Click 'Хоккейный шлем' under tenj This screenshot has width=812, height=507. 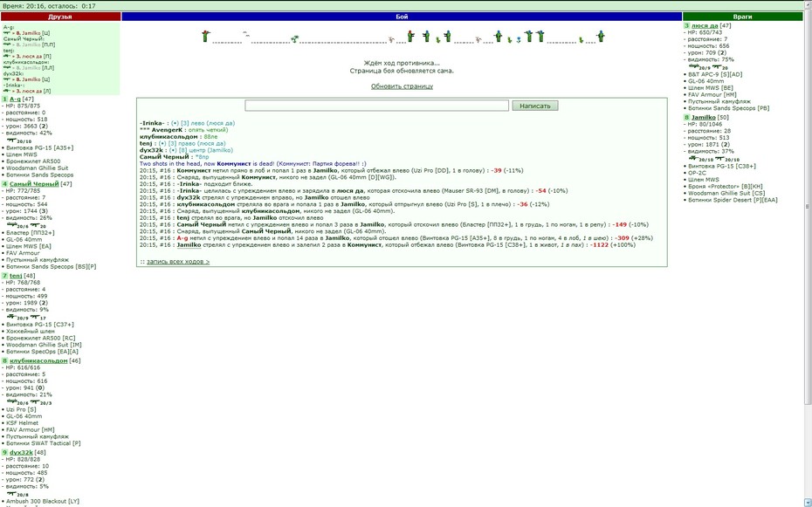click(30, 331)
